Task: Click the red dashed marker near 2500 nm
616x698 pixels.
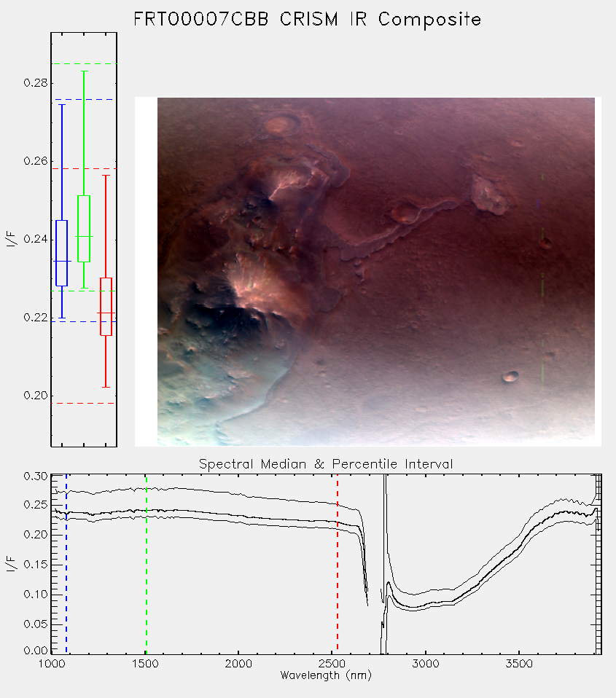Action: pyautogui.click(x=338, y=563)
